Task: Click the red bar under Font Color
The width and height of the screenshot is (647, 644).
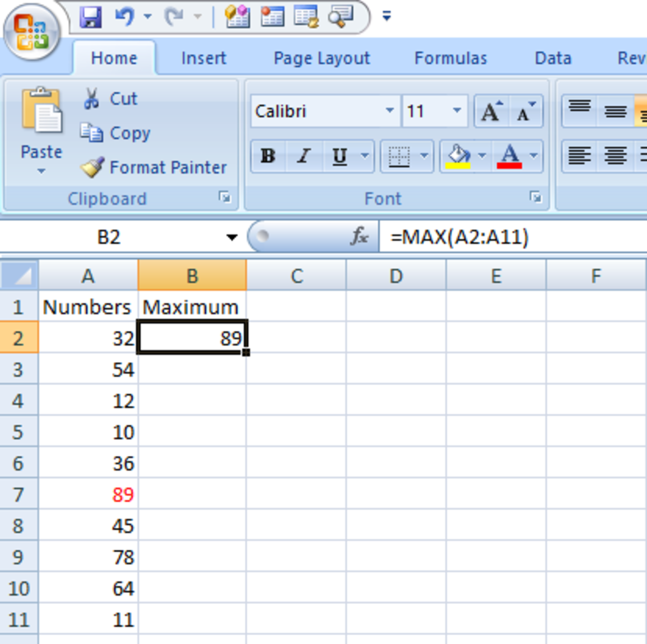Action: pyautogui.click(x=510, y=165)
